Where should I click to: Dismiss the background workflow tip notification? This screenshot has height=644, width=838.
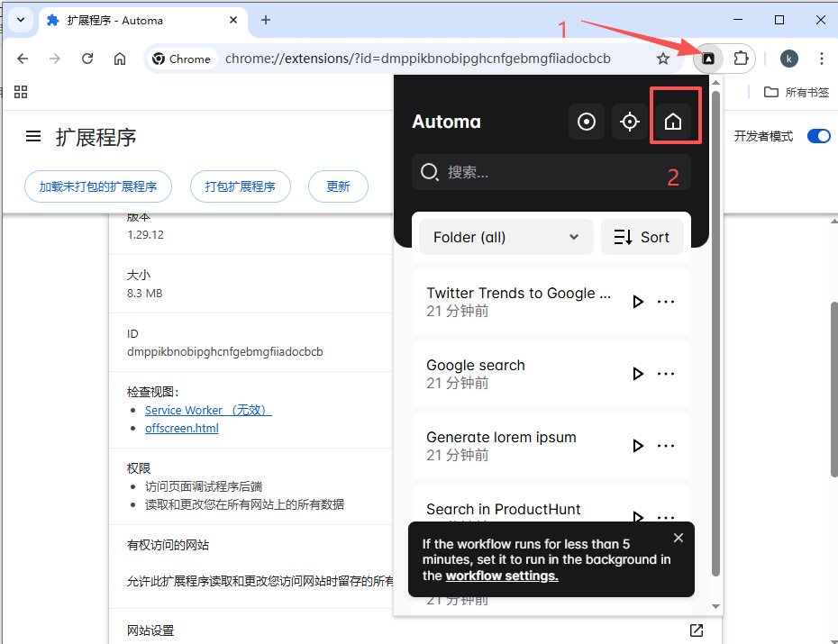pyautogui.click(x=679, y=538)
